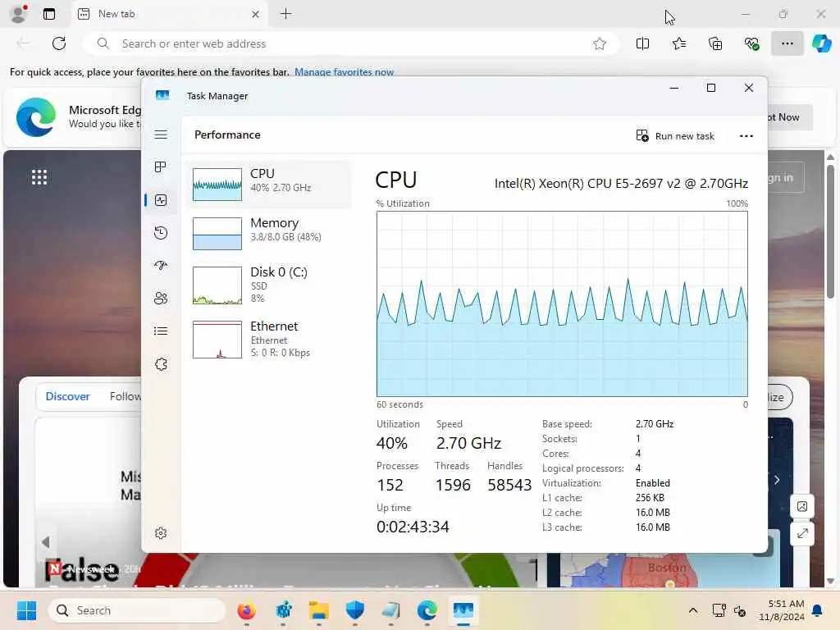Click Manage favorites now link

tap(344, 72)
